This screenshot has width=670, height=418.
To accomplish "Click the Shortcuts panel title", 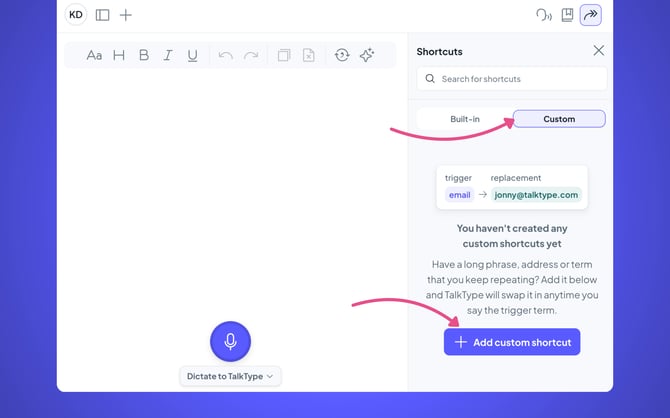I will click(x=439, y=52).
